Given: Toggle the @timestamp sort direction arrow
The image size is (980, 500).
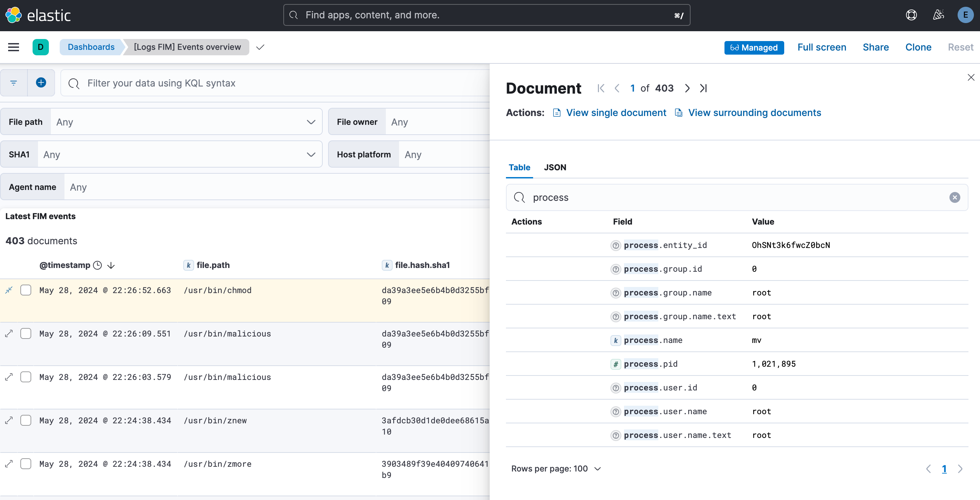Looking at the screenshot, I should coord(111,265).
